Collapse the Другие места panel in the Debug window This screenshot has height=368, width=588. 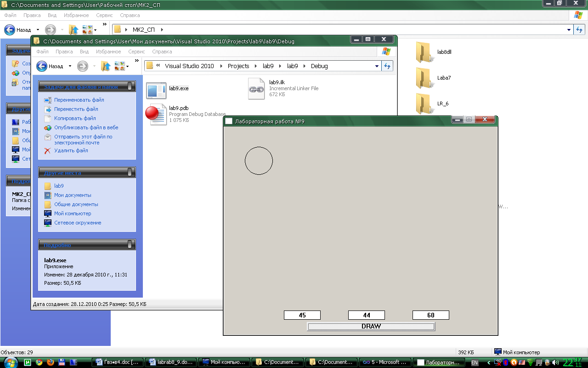(x=130, y=172)
